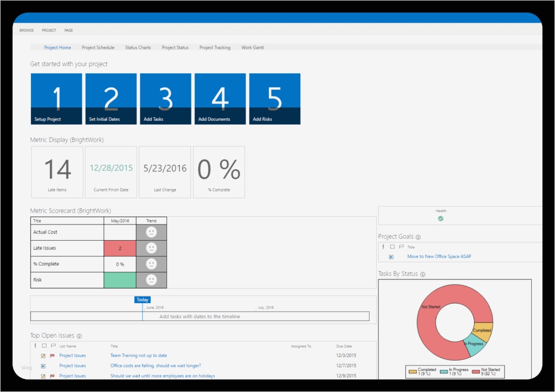Viewport: 555px width, 392px height.
Task: Click the Set Initial Dates tile
Action: point(111,99)
